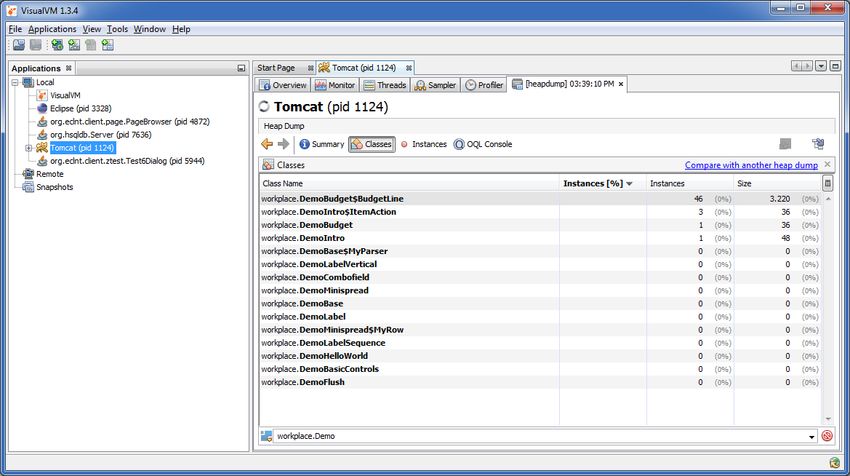Screen dimensions: 850x476
Task: Go forward in heap dump navigation
Action: point(284,144)
